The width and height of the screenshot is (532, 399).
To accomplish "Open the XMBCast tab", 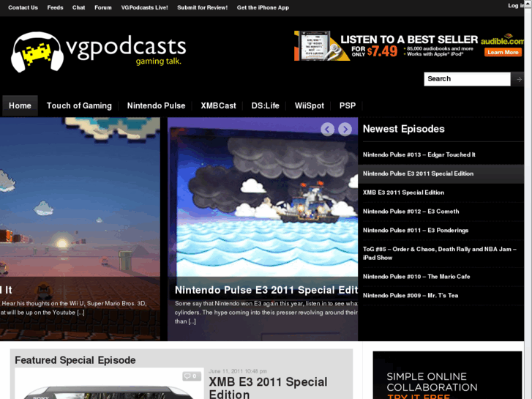I will (x=219, y=105).
